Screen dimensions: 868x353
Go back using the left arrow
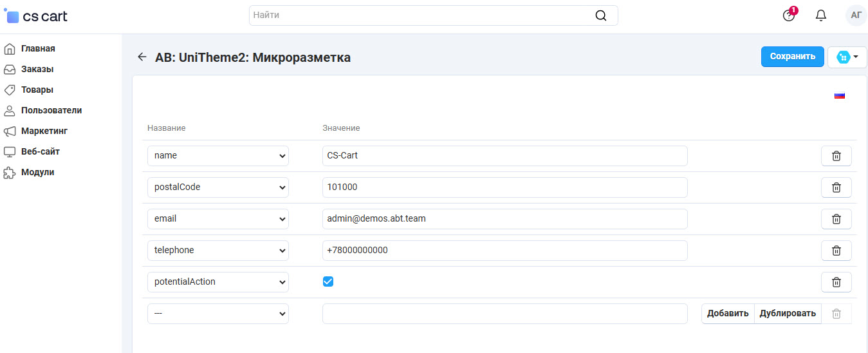(x=142, y=57)
